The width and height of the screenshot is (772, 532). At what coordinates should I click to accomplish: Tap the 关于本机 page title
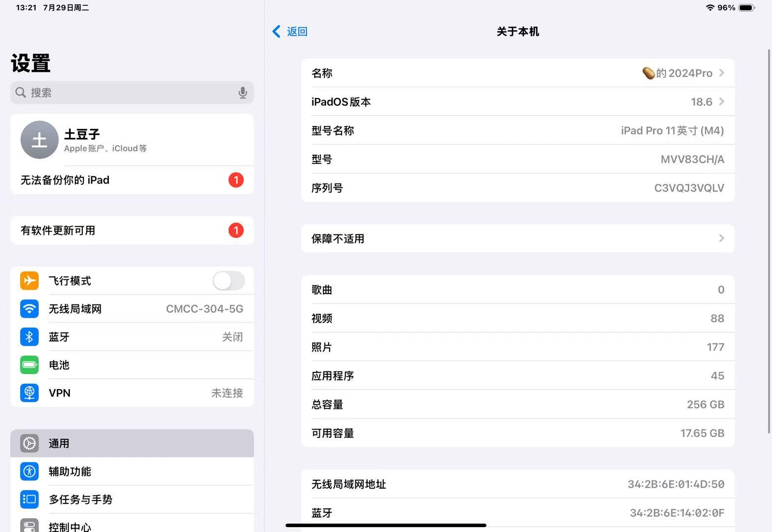point(518,32)
